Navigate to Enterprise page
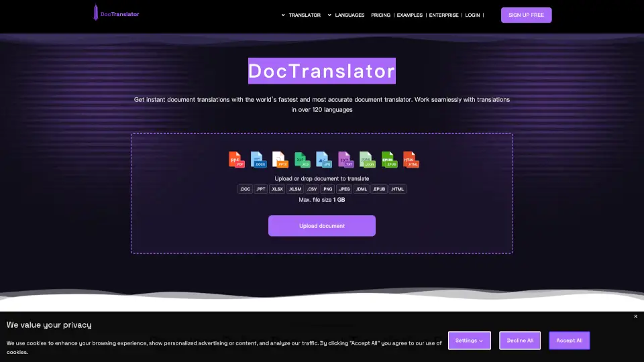 click(443, 15)
